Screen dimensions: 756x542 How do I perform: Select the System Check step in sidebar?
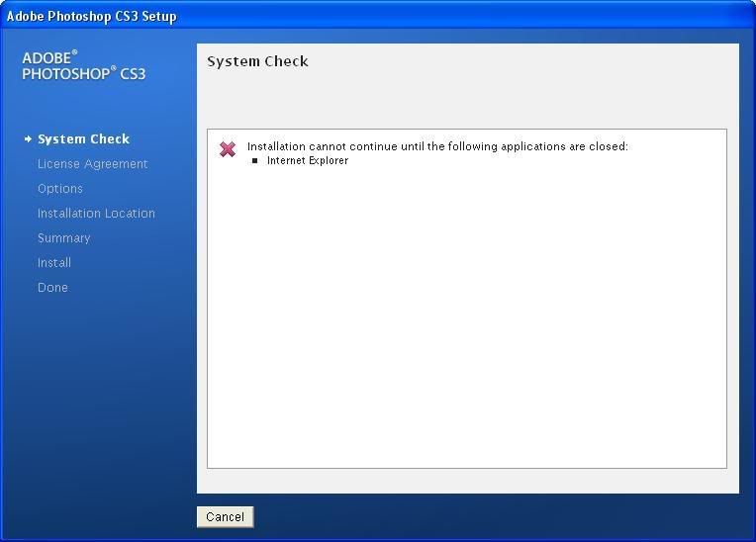tap(83, 139)
